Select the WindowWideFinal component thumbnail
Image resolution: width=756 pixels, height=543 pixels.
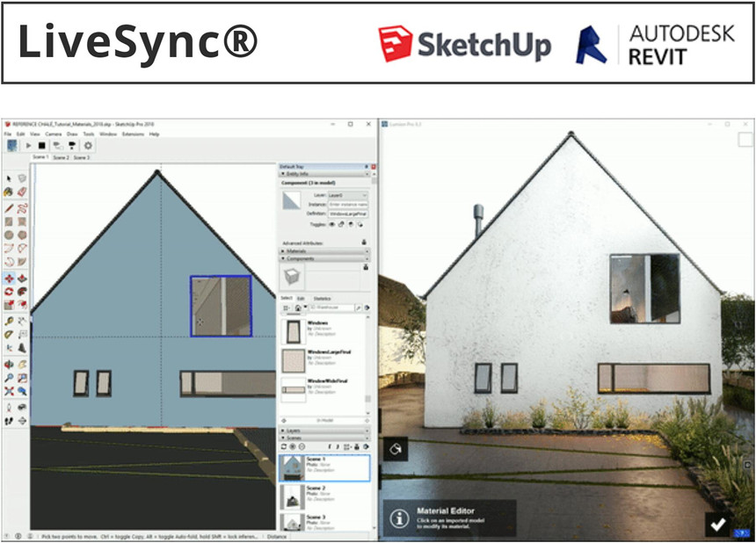293,389
